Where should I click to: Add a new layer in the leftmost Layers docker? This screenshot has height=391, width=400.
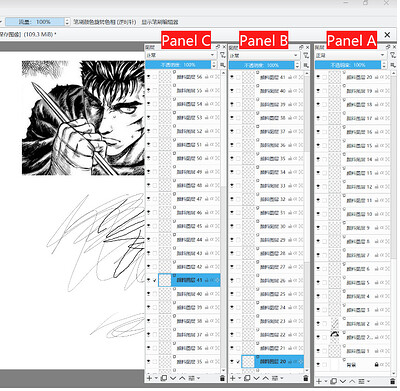point(149,378)
